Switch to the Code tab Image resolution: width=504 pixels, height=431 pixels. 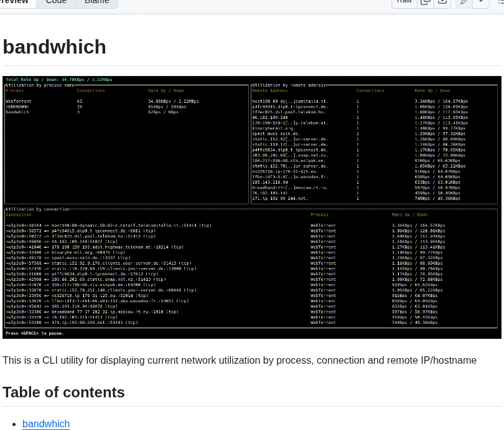pos(56,2)
